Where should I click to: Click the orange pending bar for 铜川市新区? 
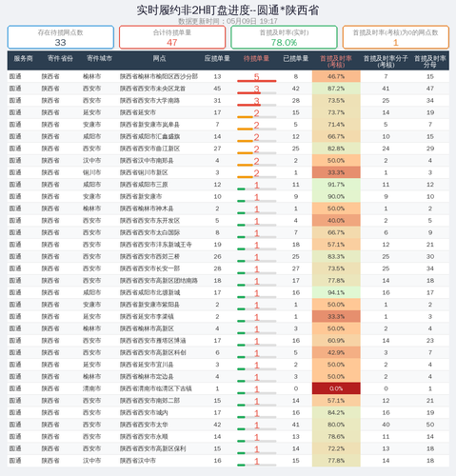pos(245,177)
